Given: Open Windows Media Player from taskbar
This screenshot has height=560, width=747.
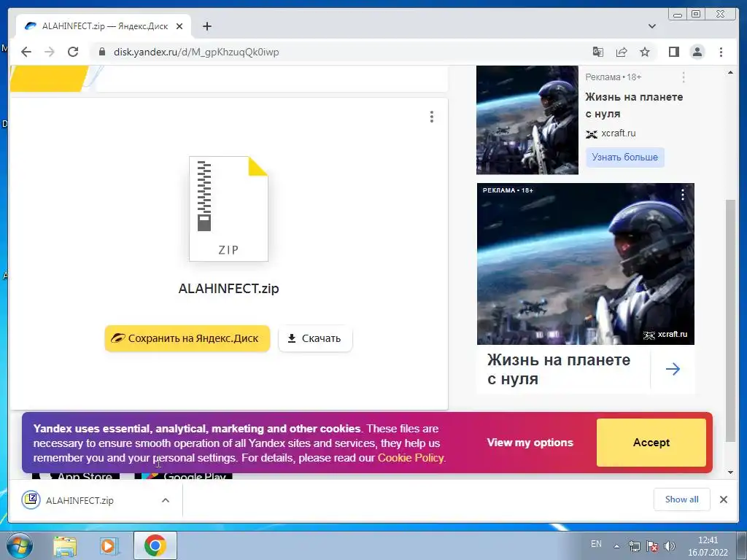Looking at the screenshot, I should 109,545.
